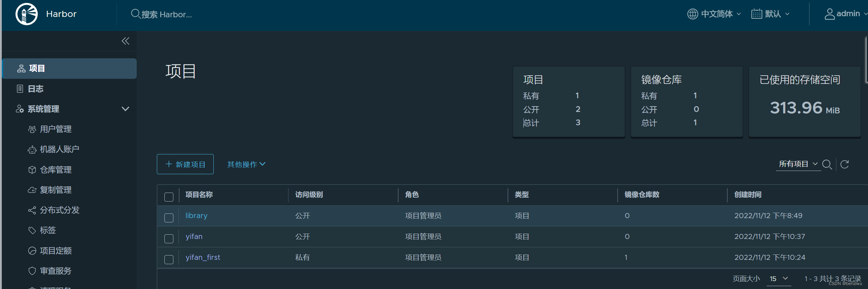Click the magnifier icon next to 所有项目
The image size is (868, 289).
click(x=827, y=164)
